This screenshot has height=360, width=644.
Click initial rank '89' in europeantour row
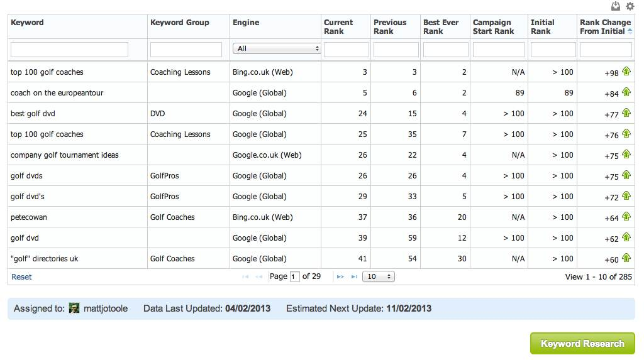(569, 93)
